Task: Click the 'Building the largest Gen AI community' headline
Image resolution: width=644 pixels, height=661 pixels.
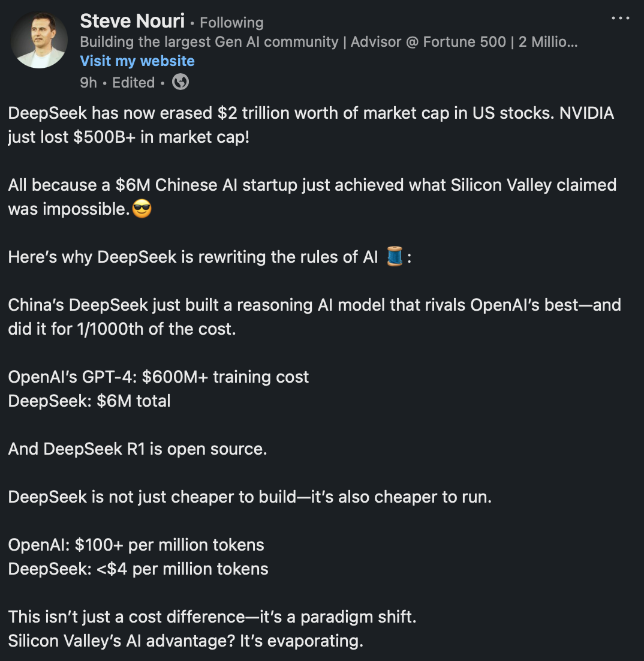Action: pyautogui.click(x=329, y=42)
